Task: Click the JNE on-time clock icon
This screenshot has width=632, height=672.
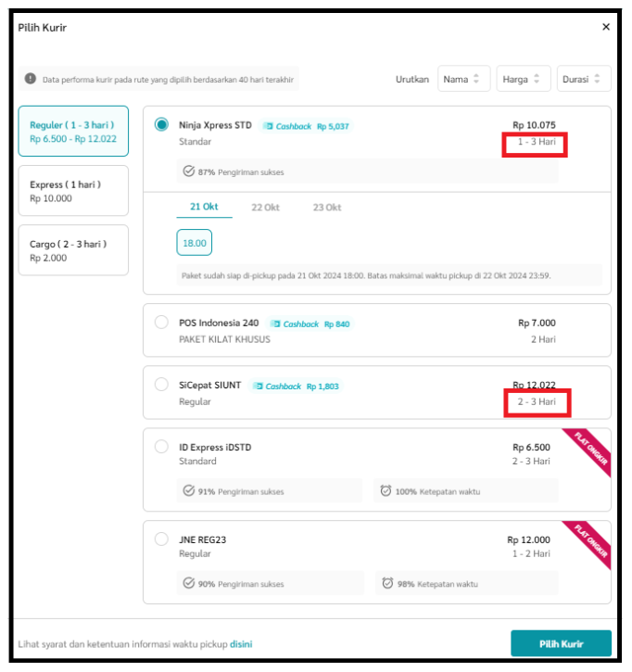Action: pyautogui.click(x=386, y=584)
